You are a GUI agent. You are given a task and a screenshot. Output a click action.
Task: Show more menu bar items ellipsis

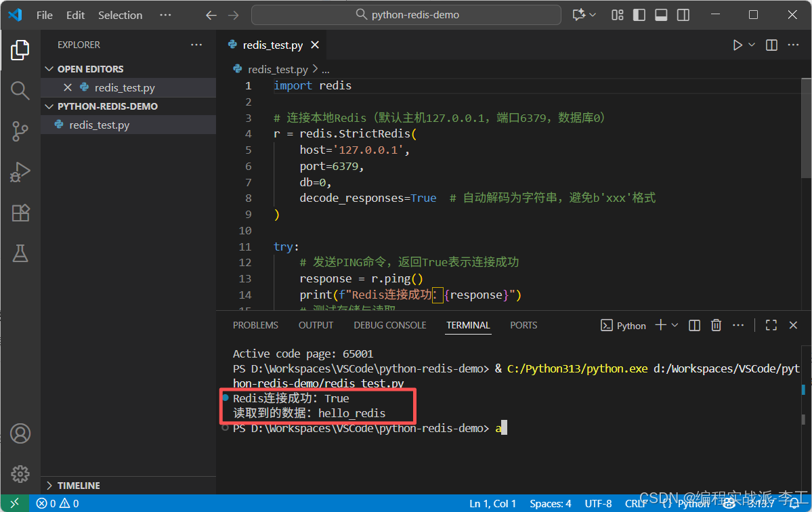[x=165, y=15]
